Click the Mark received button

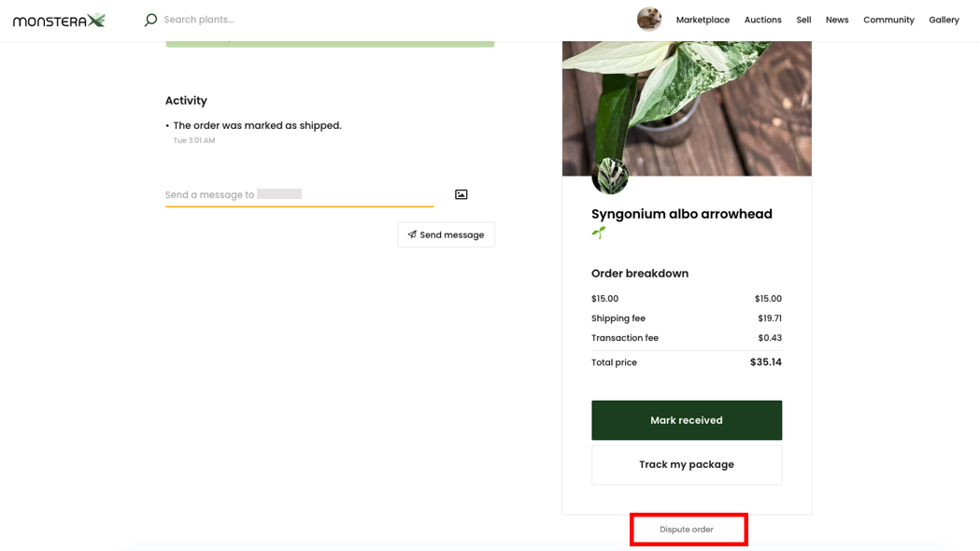point(687,420)
